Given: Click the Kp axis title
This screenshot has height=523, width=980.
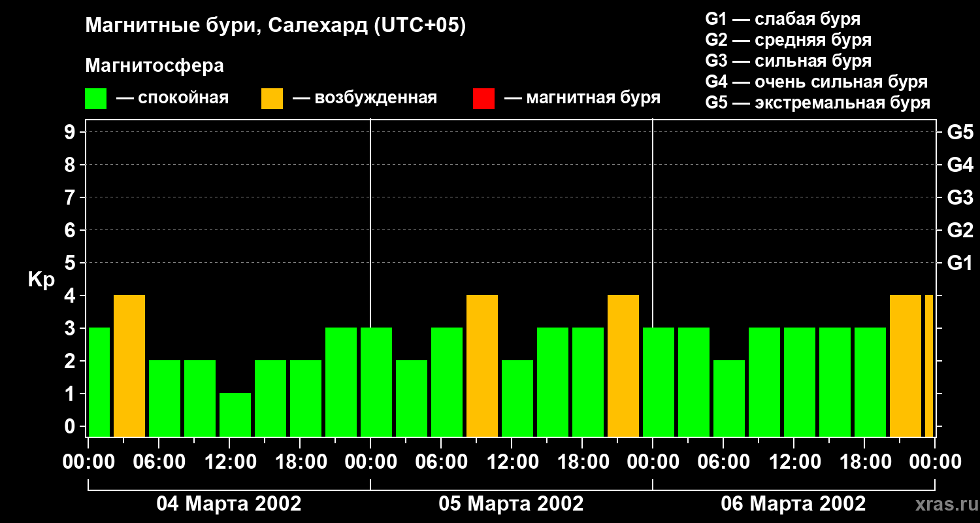Looking at the screenshot, I should click(x=41, y=280).
